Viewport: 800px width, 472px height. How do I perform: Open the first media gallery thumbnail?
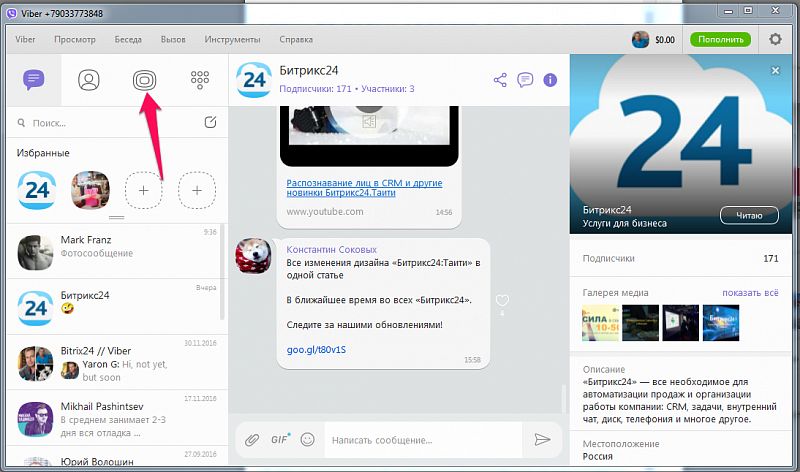600,323
